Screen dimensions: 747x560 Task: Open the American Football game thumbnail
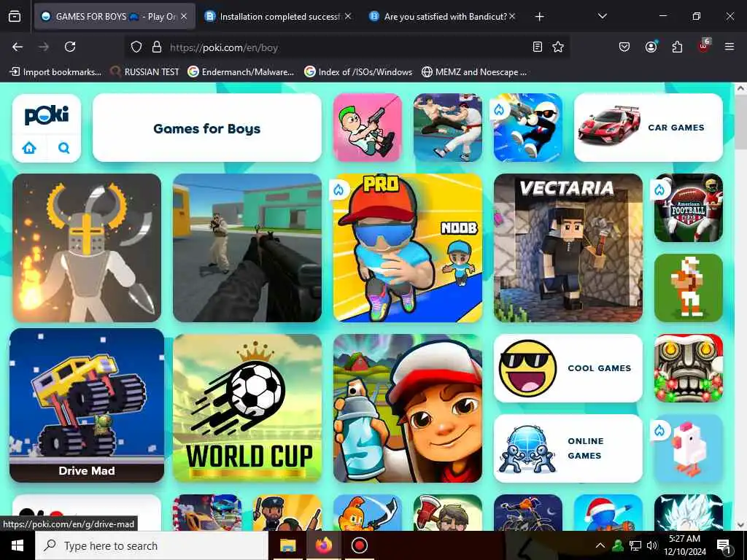pos(689,208)
